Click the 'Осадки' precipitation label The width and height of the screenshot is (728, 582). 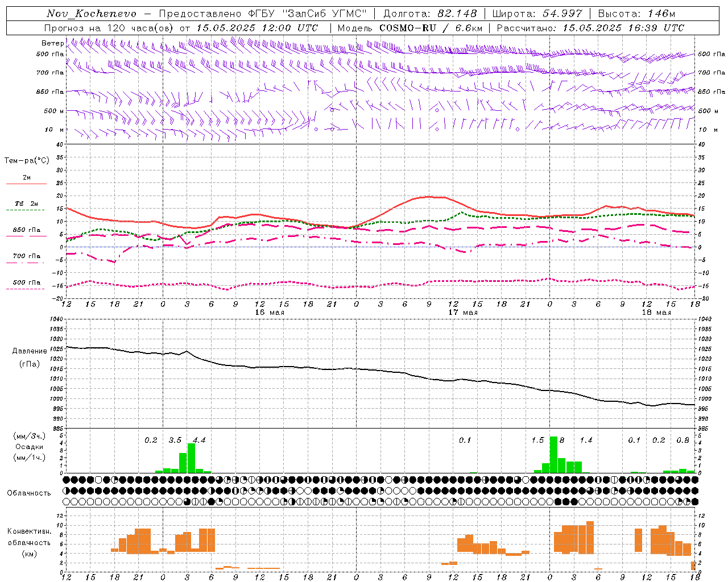pyautogui.click(x=28, y=447)
